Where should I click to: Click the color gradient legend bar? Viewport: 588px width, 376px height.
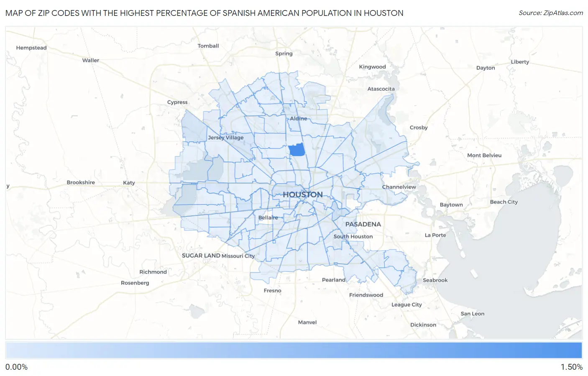pos(294,350)
